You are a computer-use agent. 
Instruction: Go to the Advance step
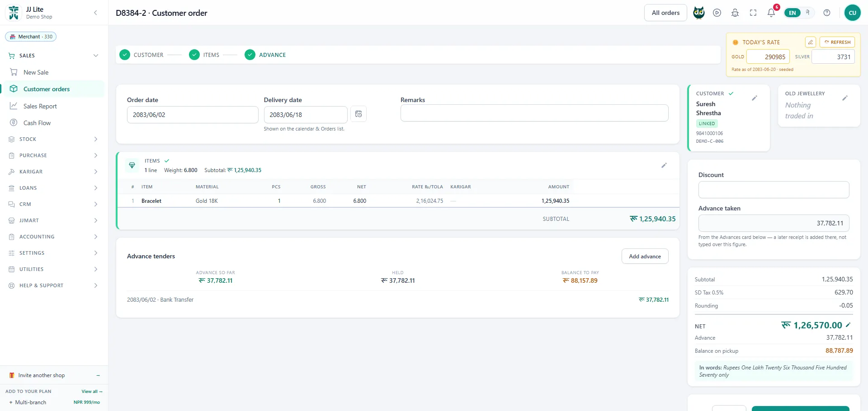[x=265, y=55]
